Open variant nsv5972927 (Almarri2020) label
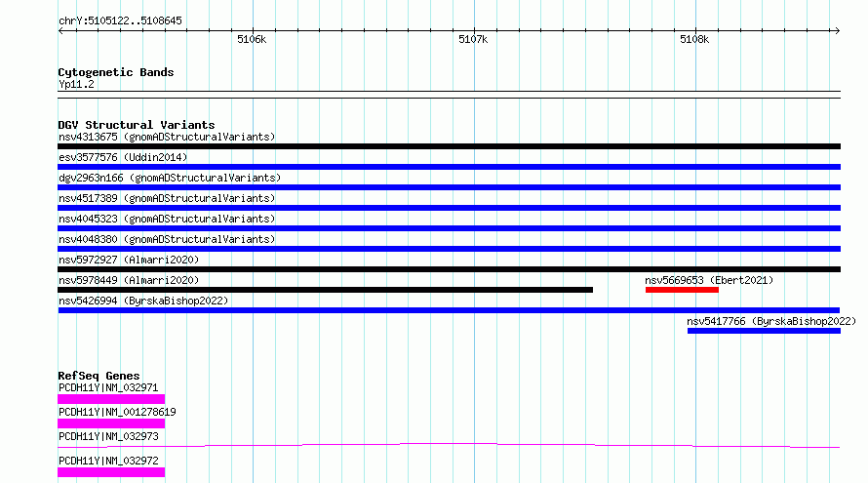 click(129, 260)
